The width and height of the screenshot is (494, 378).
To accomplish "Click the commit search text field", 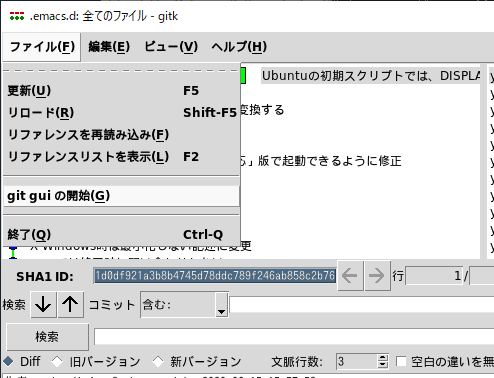I will [362, 305].
